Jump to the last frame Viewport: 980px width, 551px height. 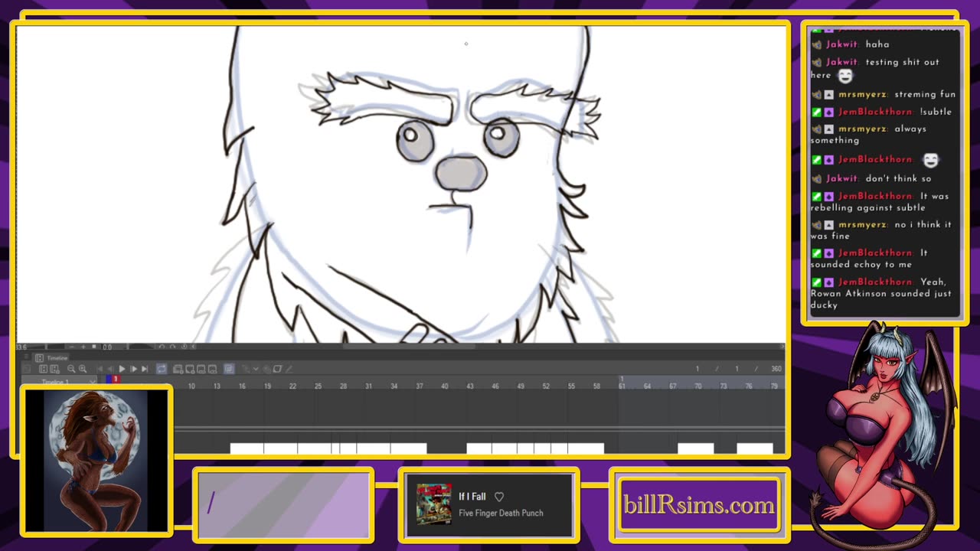[145, 369]
